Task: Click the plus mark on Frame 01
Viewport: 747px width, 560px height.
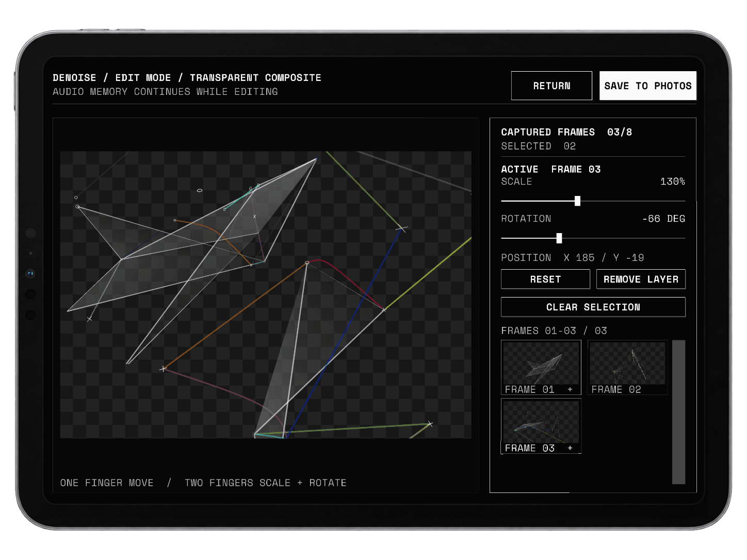Action: click(x=570, y=389)
